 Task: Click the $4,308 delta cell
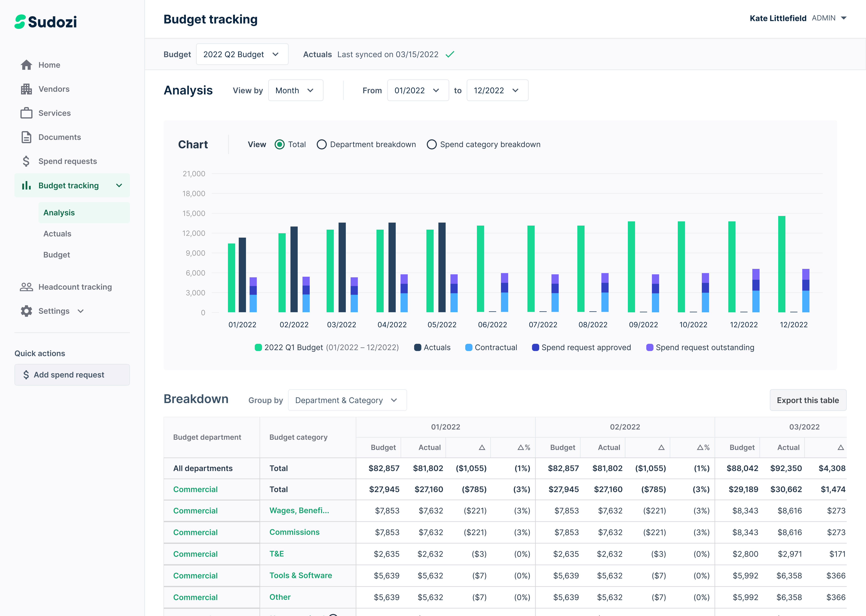tap(832, 468)
